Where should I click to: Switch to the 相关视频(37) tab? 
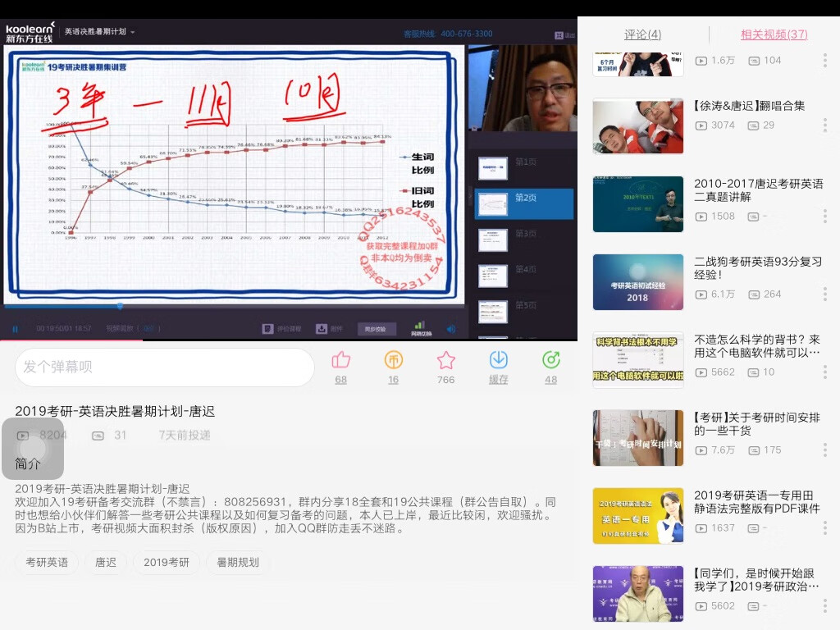[x=774, y=34]
